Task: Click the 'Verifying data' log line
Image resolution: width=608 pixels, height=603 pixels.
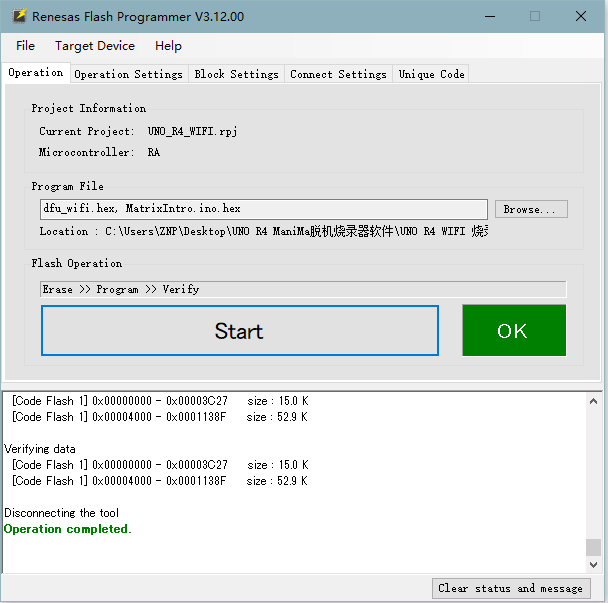Action: point(40,449)
